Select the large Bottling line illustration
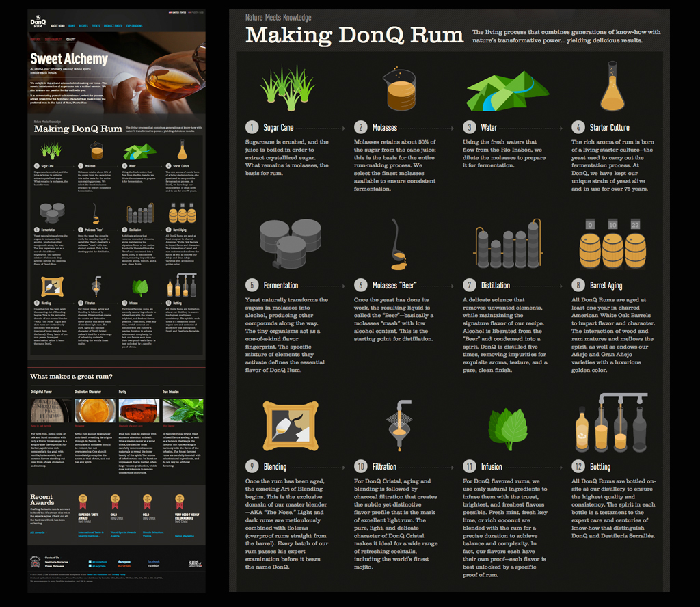The width and height of the screenshot is (700, 607). [x=612, y=422]
